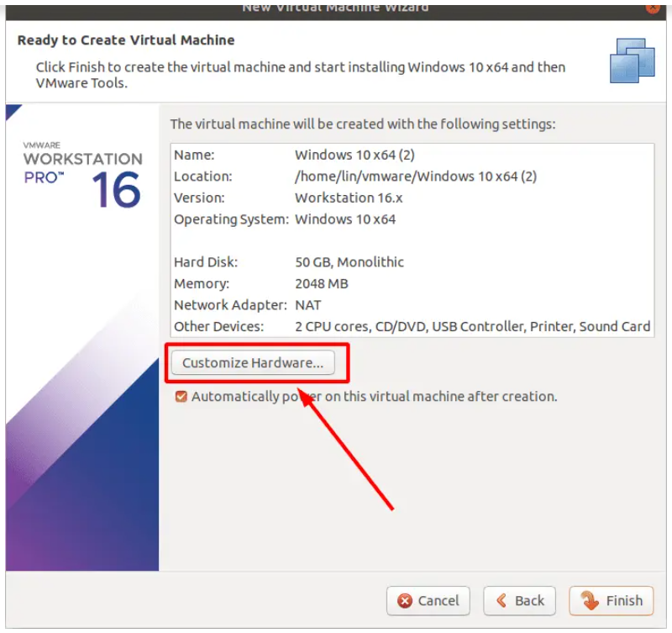Click the stacked virtual machines icon in header
Viewport: 672px width, 633px height.
(x=633, y=61)
